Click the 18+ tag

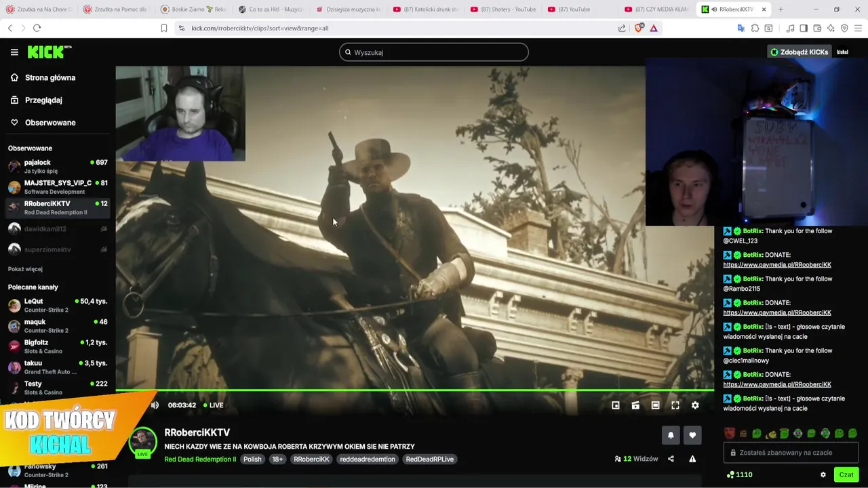pos(277,459)
